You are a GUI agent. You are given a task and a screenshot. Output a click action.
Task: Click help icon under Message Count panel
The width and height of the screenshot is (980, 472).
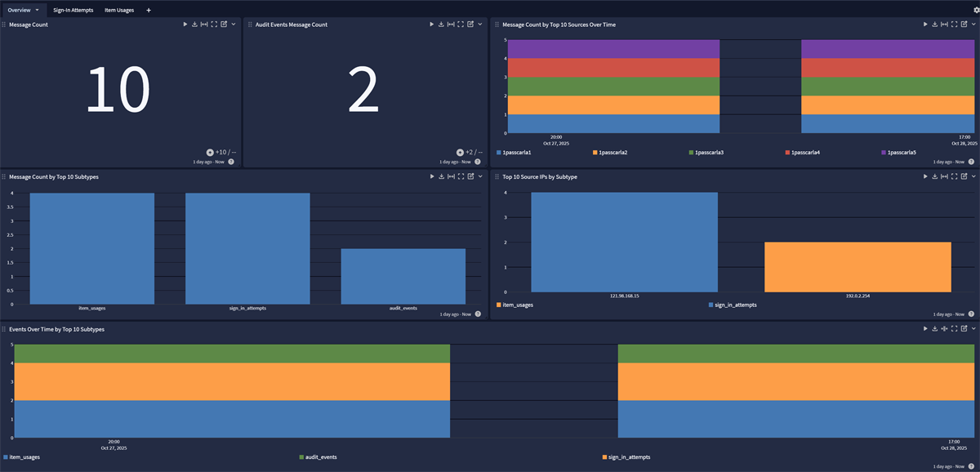[231, 162]
